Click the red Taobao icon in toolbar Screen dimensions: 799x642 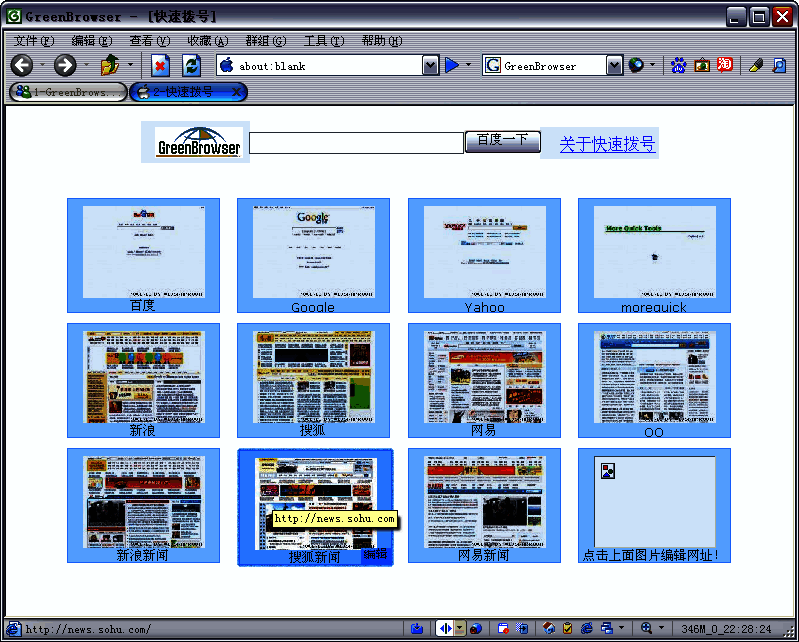coord(725,65)
